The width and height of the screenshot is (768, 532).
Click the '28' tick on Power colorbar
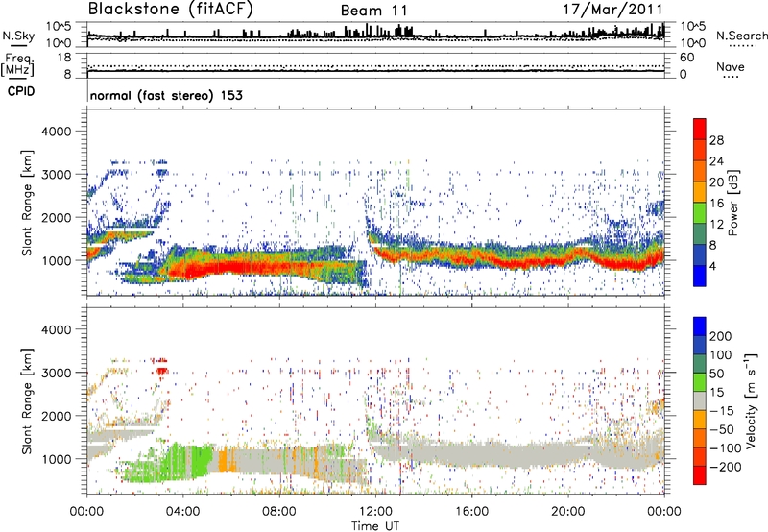716,140
